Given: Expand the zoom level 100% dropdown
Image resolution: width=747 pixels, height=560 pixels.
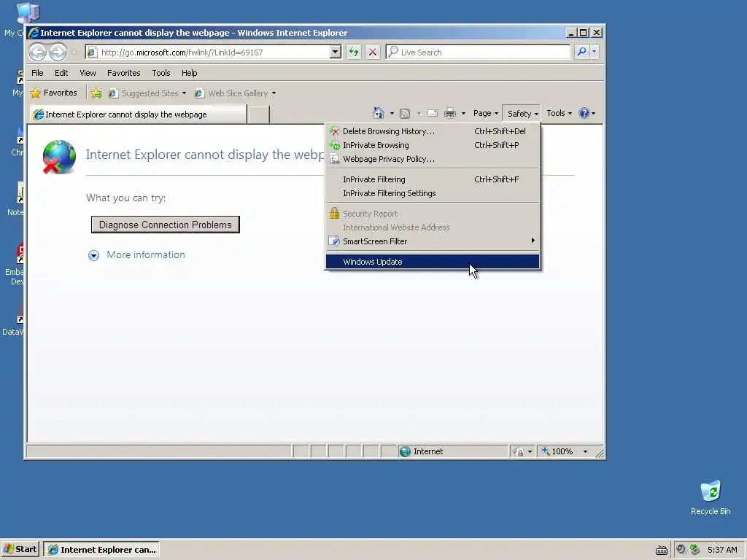Looking at the screenshot, I should click(586, 451).
